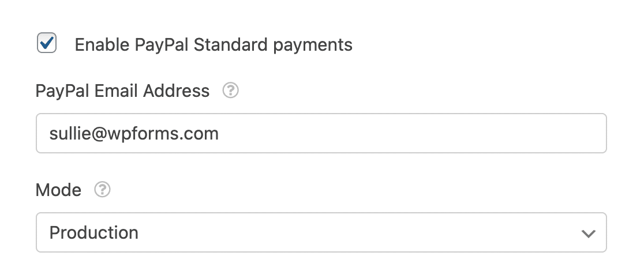View the PayPal Email Address help hint
This screenshot has width=644, height=271.
point(230,91)
